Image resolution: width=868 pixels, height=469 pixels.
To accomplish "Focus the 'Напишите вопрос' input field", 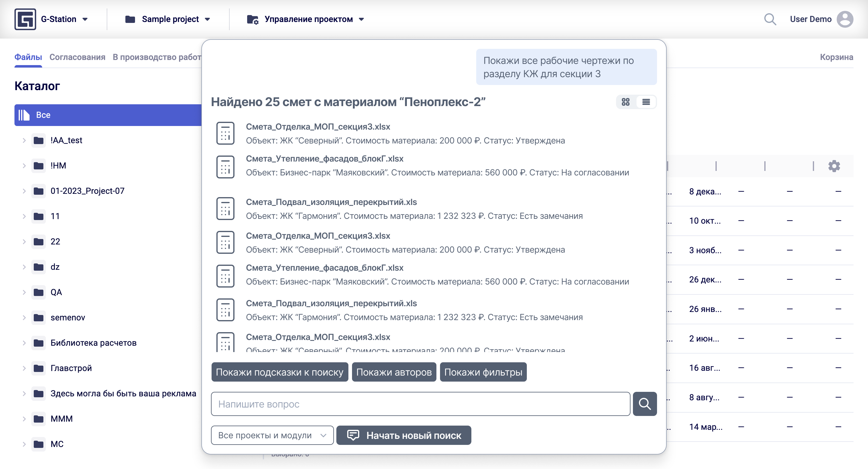I will click(x=420, y=404).
